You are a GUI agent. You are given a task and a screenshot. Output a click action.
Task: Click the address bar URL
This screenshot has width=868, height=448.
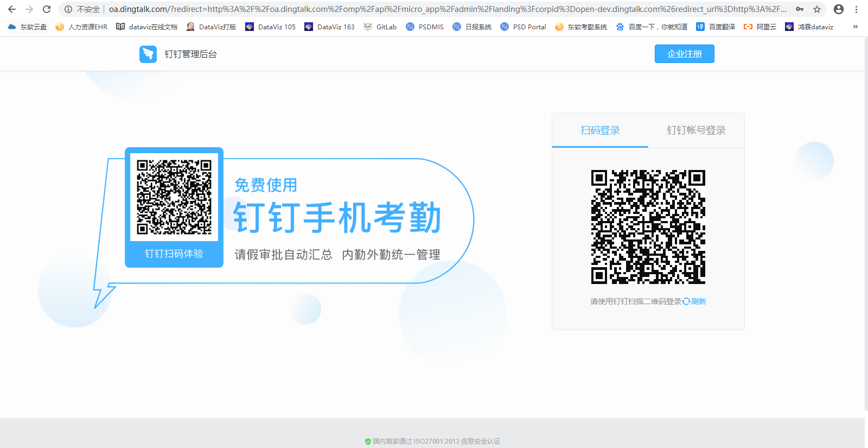[448, 9]
